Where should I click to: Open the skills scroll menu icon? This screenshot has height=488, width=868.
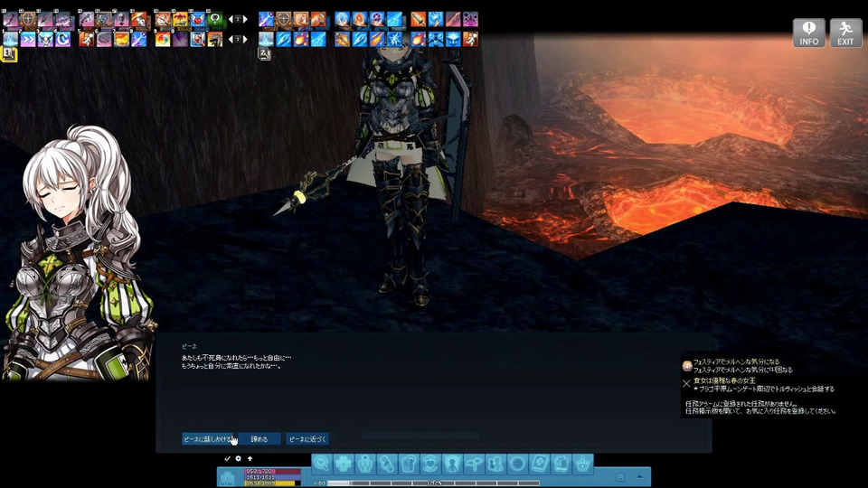click(387, 464)
